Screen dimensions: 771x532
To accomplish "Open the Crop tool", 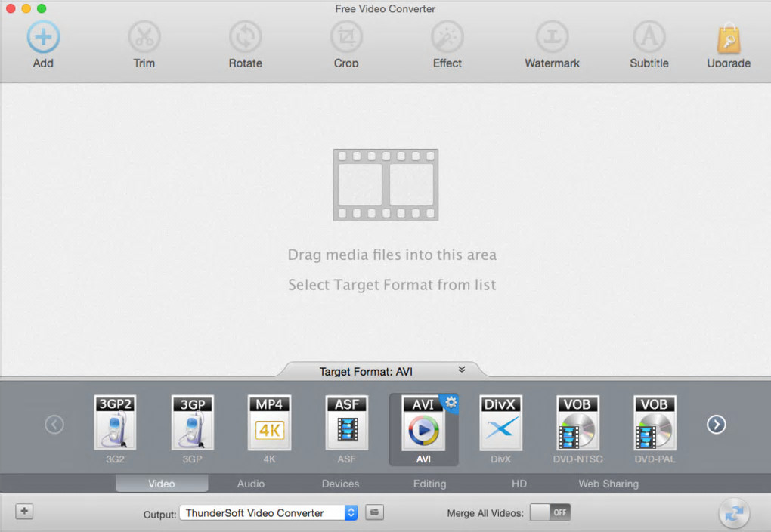I will 346,37.
